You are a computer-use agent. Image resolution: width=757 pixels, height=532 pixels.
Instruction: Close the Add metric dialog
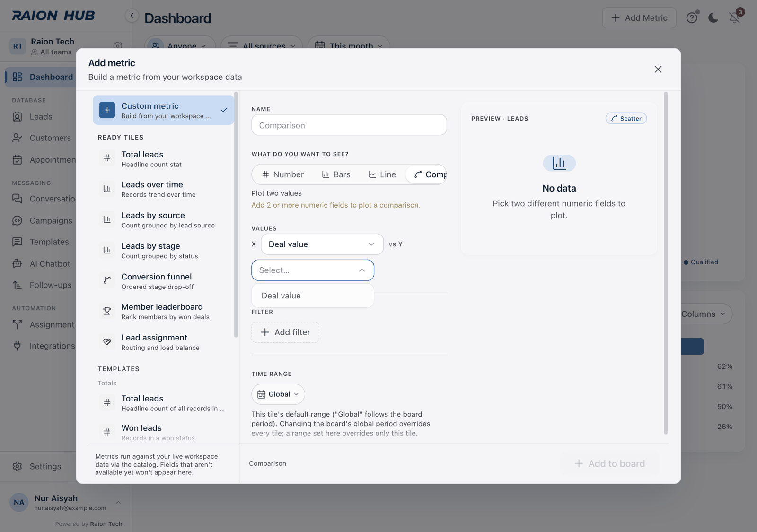(x=658, y=70)
